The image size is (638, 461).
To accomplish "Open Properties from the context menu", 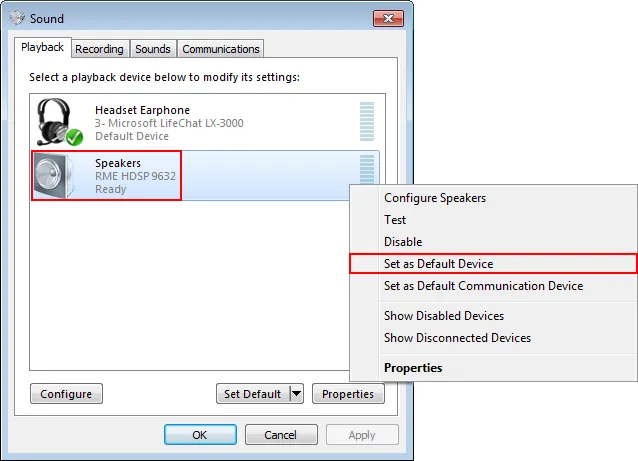I will 412,368.
